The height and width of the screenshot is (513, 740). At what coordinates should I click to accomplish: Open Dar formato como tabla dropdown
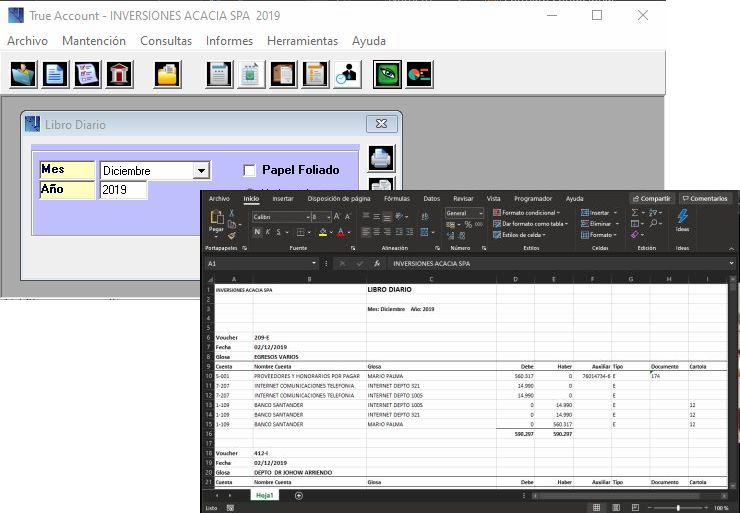coord(530,224)
